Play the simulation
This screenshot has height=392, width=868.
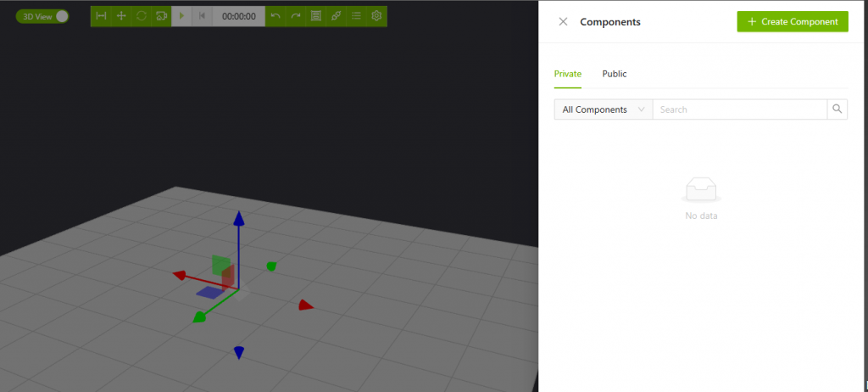[181, 16]
